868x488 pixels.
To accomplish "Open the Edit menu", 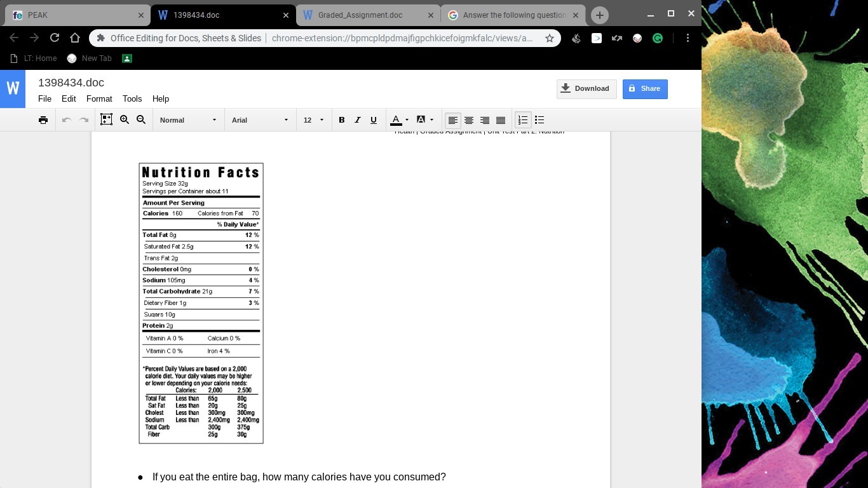I will coord(69,99).
